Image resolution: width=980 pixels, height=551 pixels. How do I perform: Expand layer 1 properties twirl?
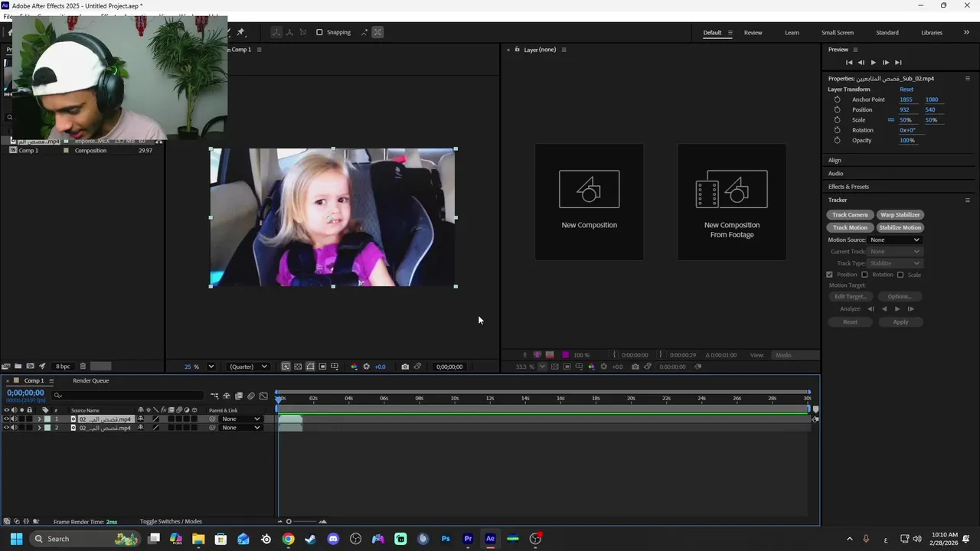click(x=39, y=419)
